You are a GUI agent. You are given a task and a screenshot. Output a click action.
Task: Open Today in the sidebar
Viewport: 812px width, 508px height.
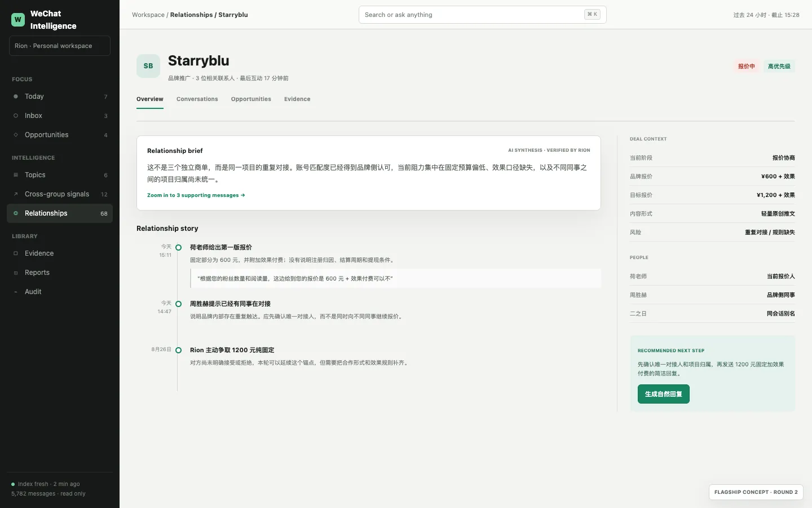[60, 97]
